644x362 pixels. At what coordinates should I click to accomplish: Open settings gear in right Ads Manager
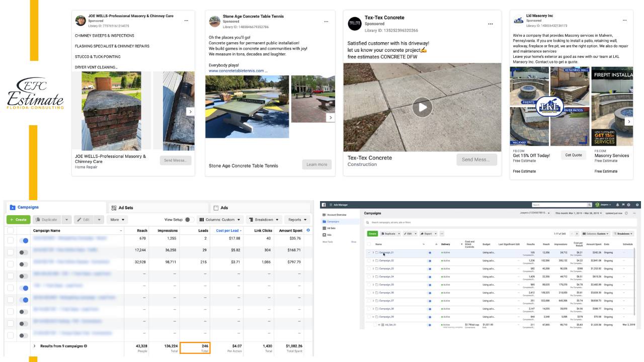coord(629,205)
